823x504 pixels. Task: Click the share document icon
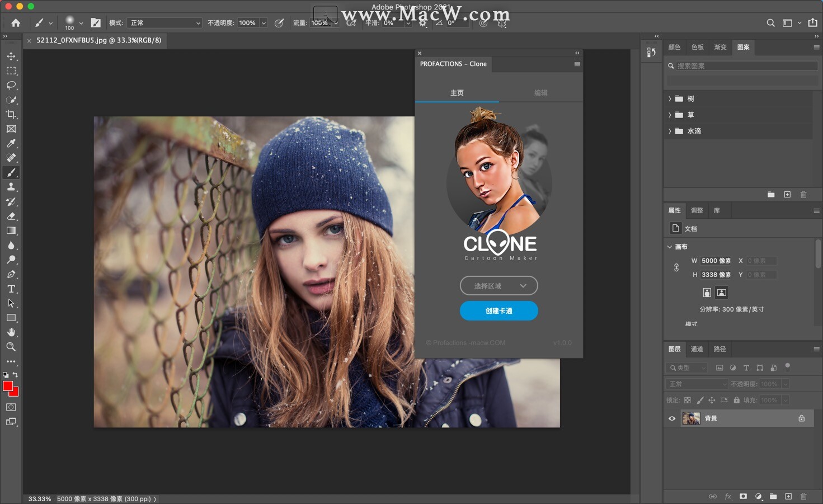tap(813, 23)
